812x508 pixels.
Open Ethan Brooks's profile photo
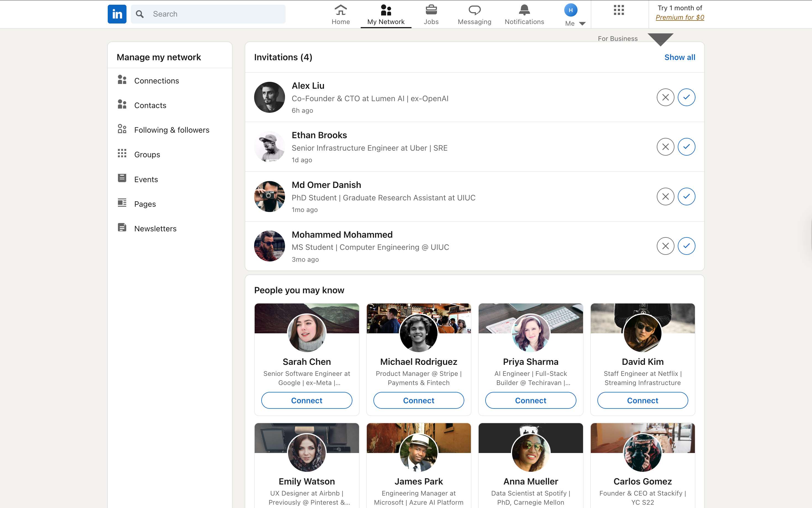click(269, 147)
